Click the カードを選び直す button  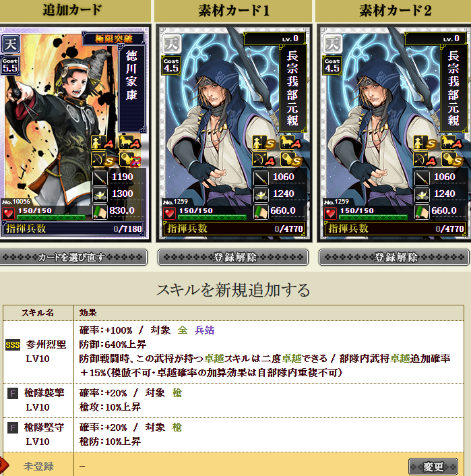point(73,258)
